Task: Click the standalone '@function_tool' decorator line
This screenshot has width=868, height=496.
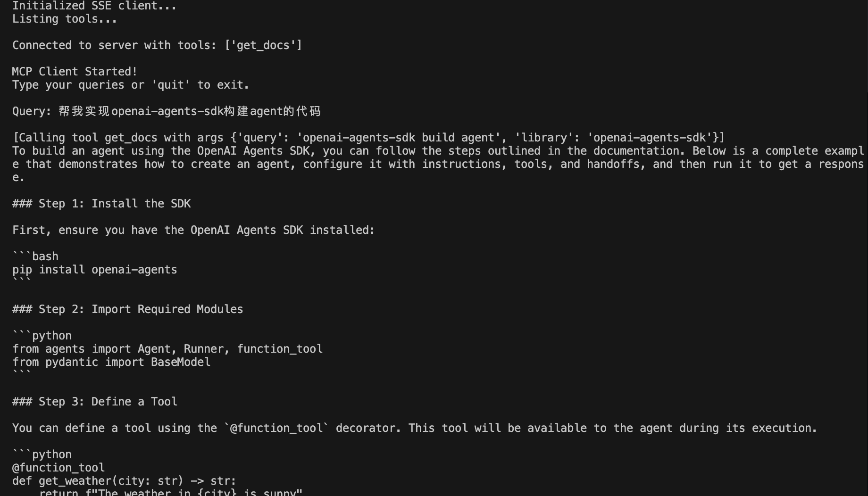Action: coord(58,468)
